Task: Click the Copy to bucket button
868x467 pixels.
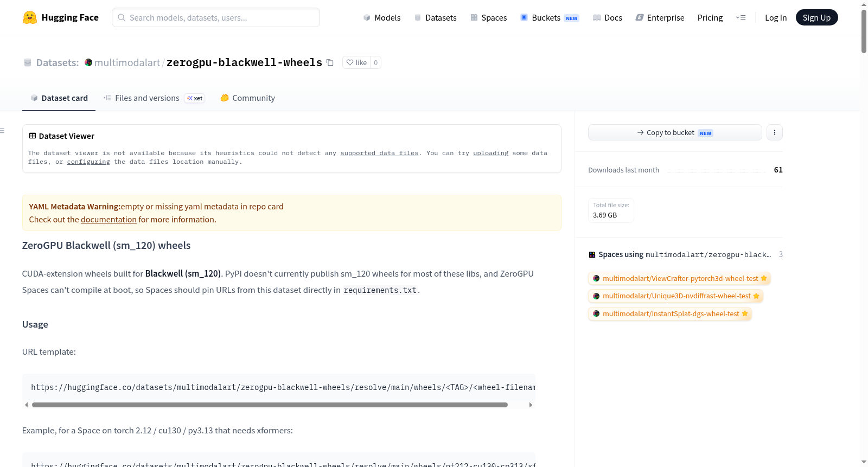Action: coord(675,132)
